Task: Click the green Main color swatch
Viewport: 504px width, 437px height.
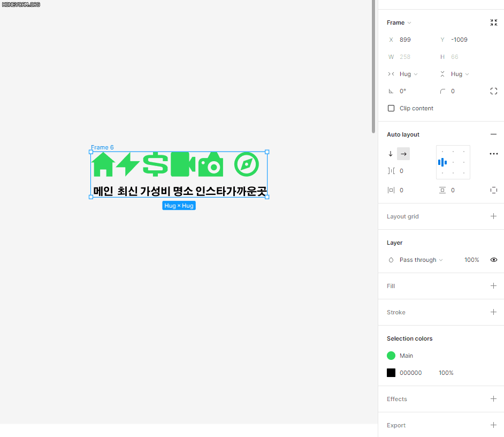Action: tap(391, 356)
